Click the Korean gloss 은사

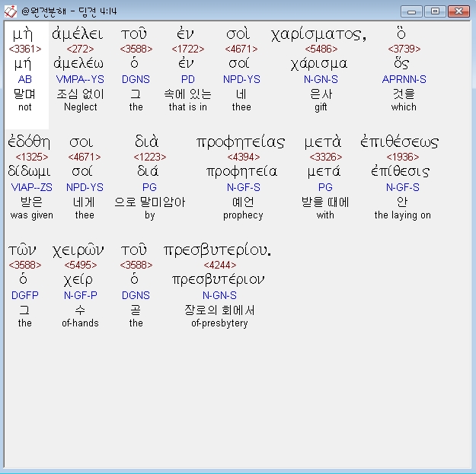(321, 94)
